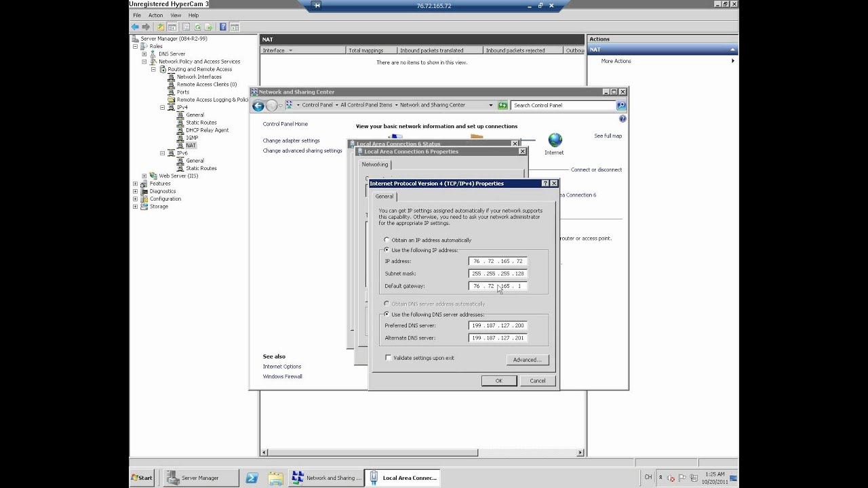The image size is (868, 488).
Task: Click the question mark help button in IPv4 Properties title bar
Action: coord(545,183)
